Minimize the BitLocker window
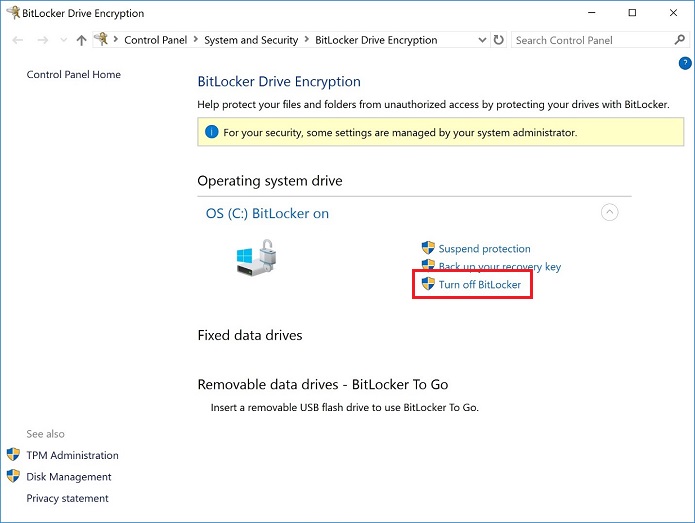The image size is (695, 523). coord(591,13)
